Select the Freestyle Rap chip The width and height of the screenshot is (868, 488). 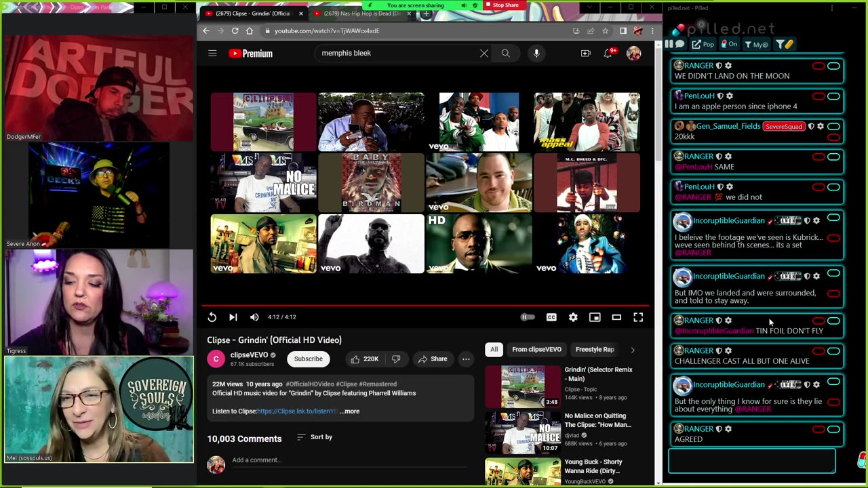tap(595, 350)
